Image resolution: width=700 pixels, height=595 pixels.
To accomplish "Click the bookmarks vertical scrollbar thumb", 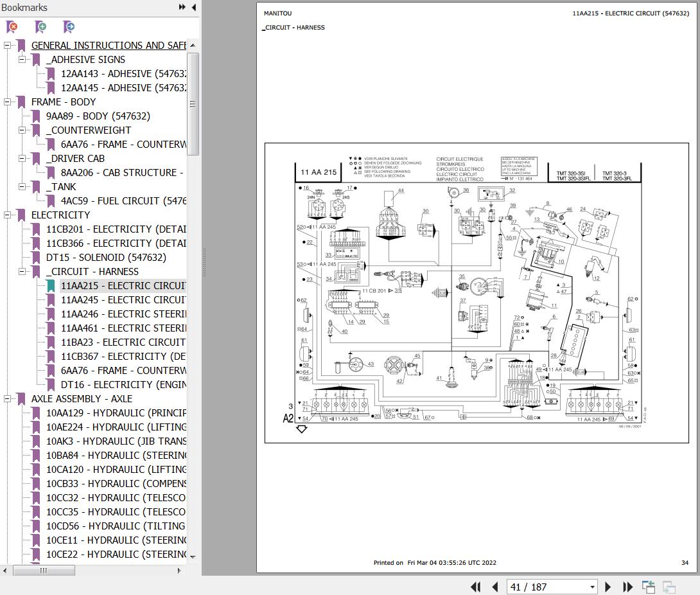I will pyautogui.click(x=193, y=103).
